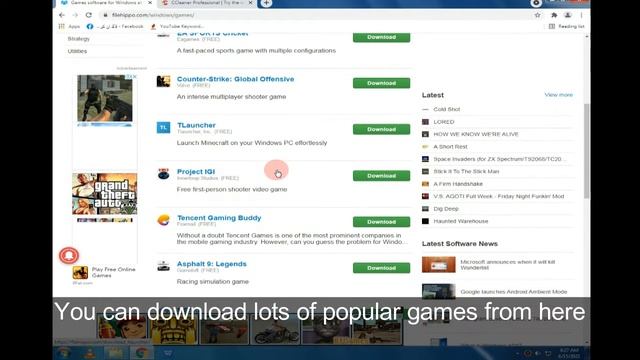
Task: Open the Counter-Strike: Global Offensive title link
Action: (236, 79)
